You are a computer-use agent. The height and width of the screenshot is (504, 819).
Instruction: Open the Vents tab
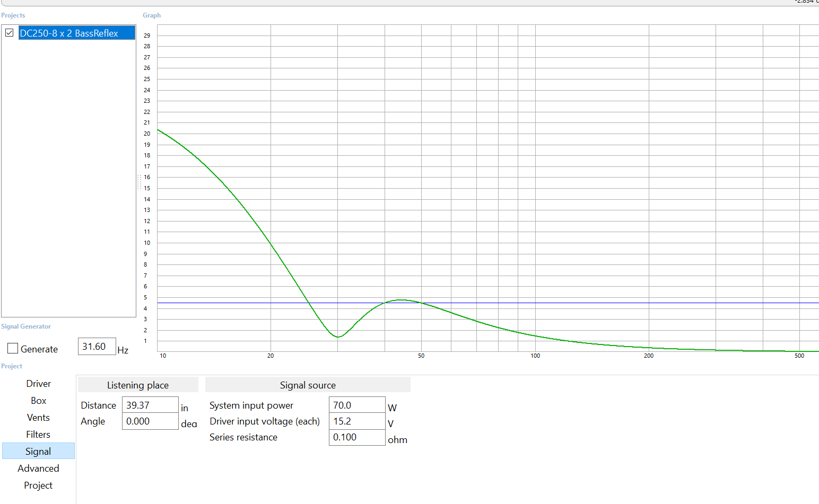[x=38, y=418]
